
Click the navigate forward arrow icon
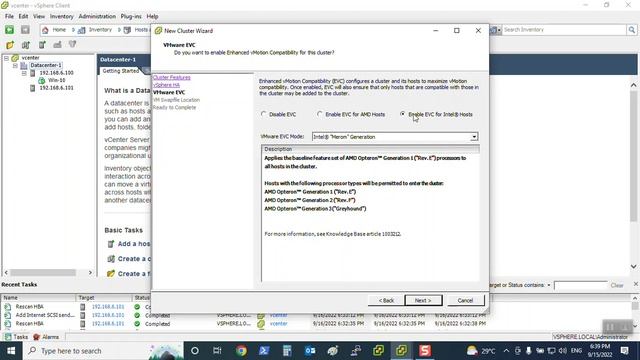pos(25,30)
